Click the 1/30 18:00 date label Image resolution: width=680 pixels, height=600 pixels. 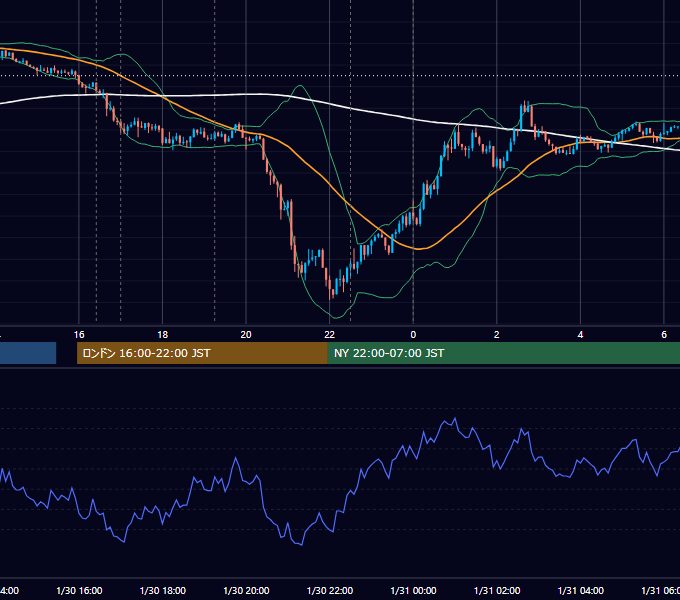pos(163,591)
